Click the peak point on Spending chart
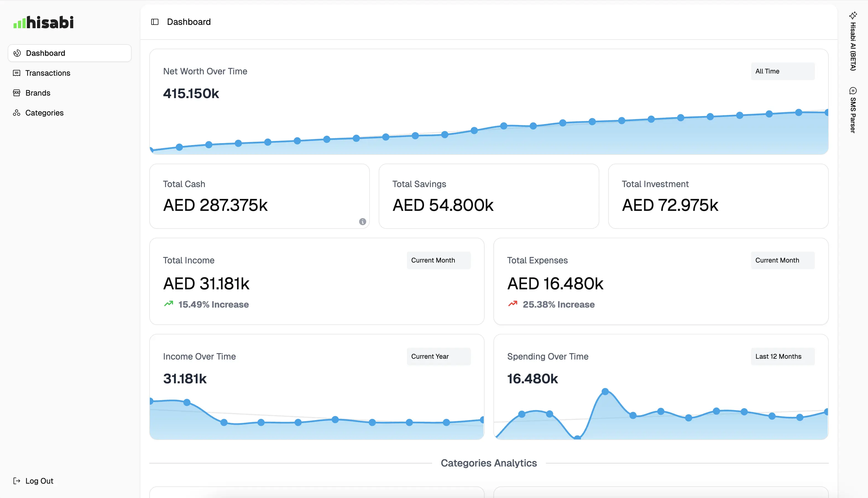The height and width of the screenshot is (498, 868). click(605, 392)
